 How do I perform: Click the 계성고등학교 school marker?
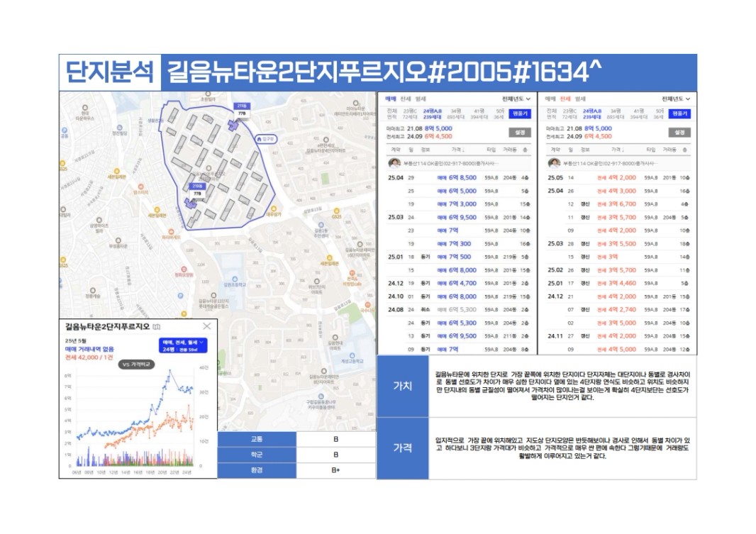coord(352,357)
